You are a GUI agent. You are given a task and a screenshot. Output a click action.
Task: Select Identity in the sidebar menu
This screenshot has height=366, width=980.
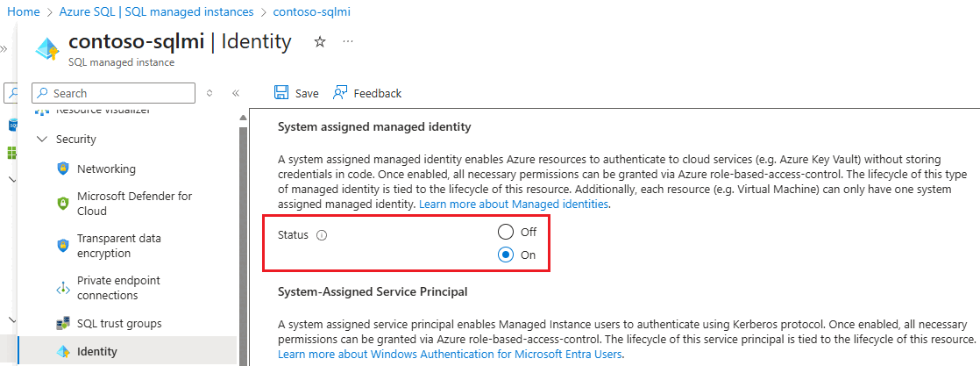click(97, 351)
